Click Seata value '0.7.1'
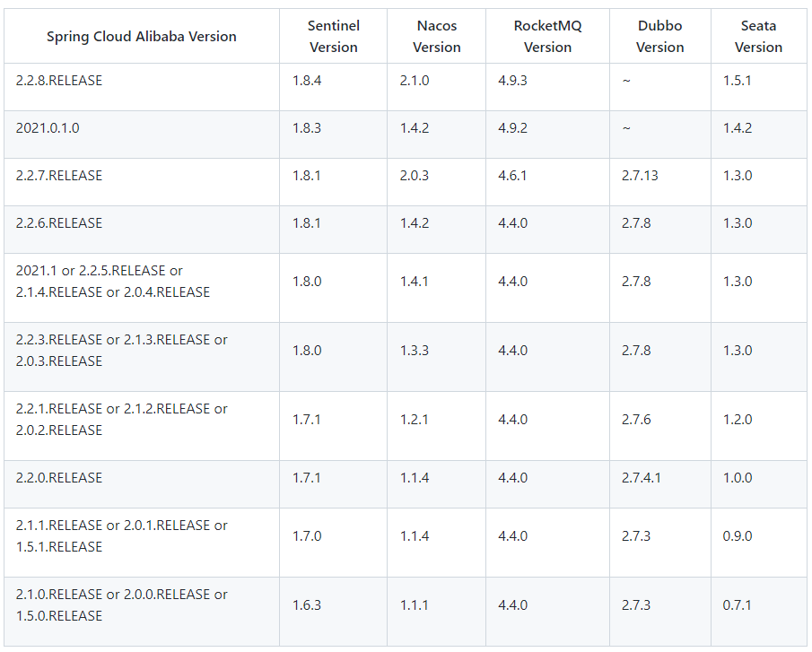 pos(737,605)
